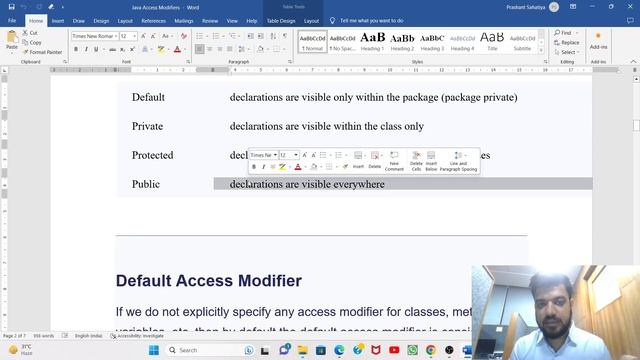Toggle Show/Hide paragraph marks
This screenshot has width=640, height=360.
click(285, 36)
